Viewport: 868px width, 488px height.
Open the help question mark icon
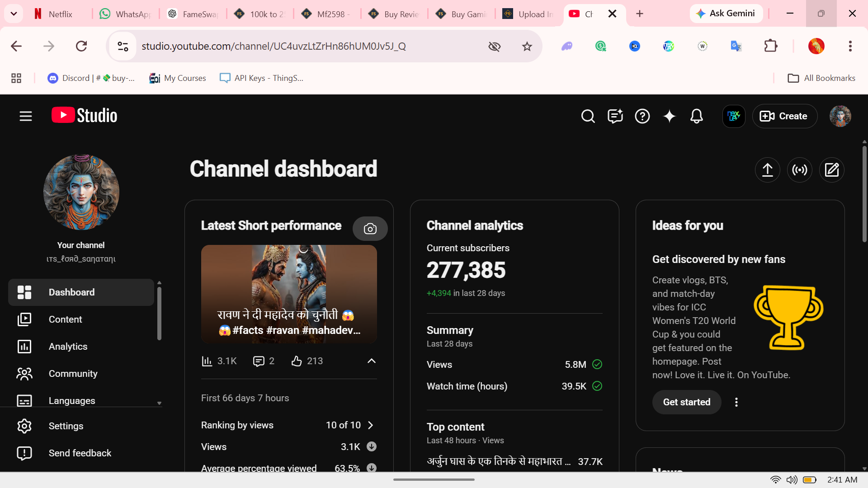(642, 116)
